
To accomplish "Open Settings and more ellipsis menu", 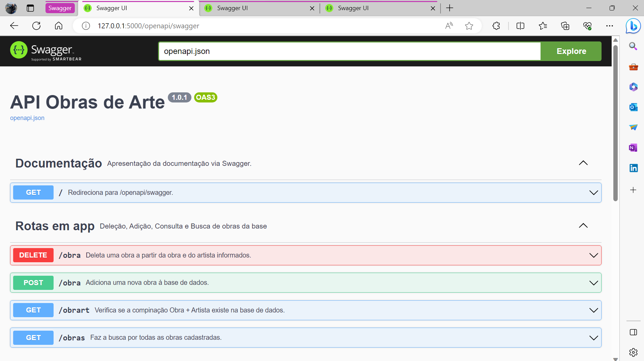I will [x=610, y=26].
